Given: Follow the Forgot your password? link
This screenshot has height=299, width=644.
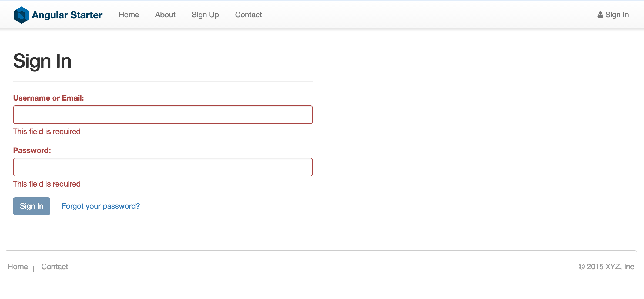Looking at the screenshot, I should pos(100,206).
